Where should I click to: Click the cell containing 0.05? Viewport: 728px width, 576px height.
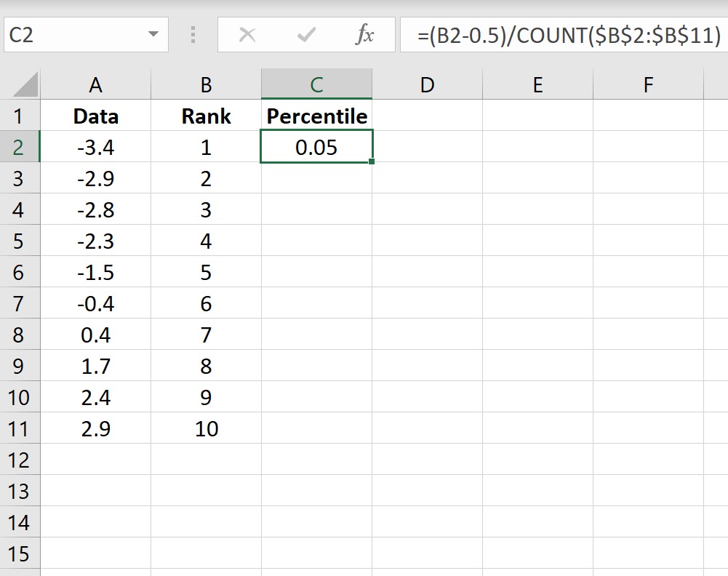(316, 147)
